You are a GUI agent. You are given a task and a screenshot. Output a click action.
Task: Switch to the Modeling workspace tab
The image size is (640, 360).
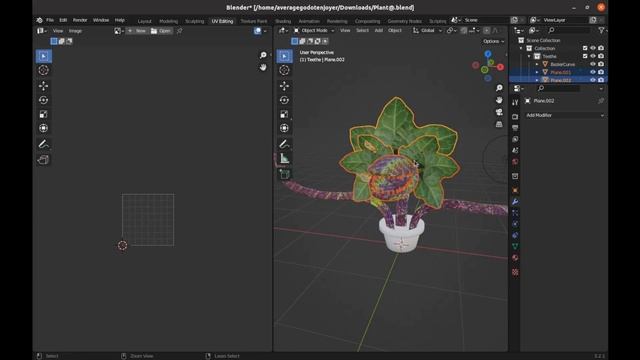click(169, 21)
